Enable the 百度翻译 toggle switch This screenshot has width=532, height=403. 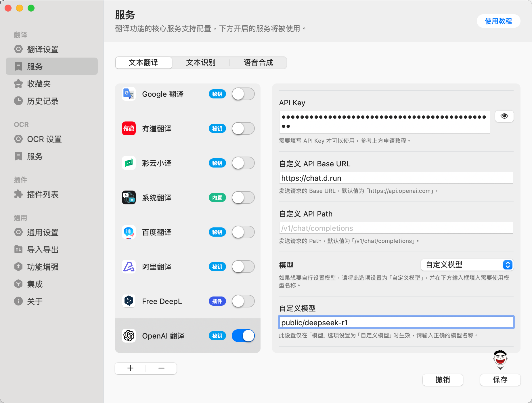(243, 232)
